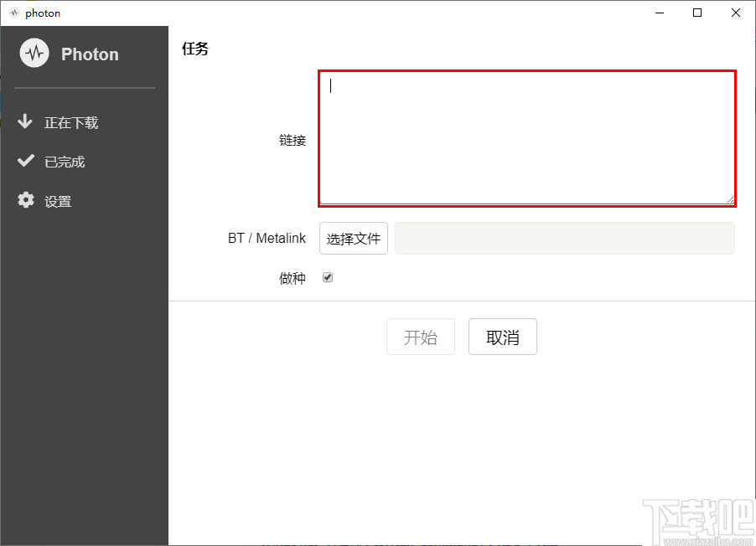Click the xiazaiba watermark logo
This screenshot has height=546, width=756.
point(694,519)
